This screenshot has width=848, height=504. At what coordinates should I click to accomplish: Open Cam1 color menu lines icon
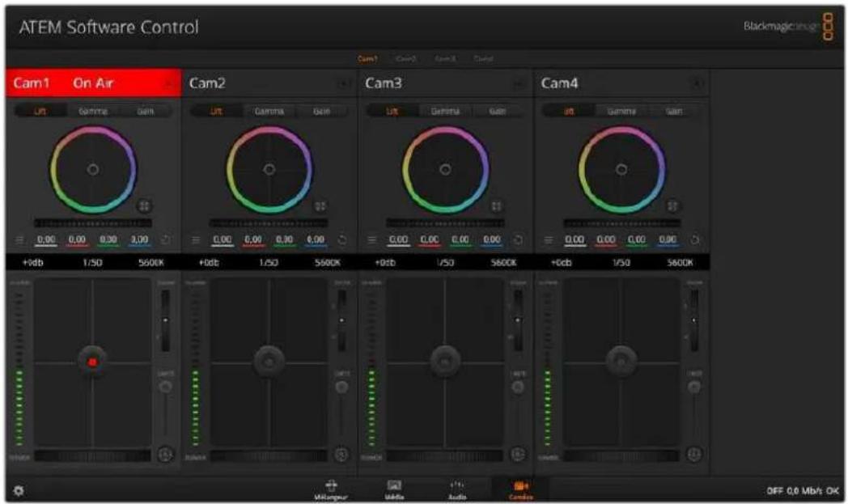[19, 239]
